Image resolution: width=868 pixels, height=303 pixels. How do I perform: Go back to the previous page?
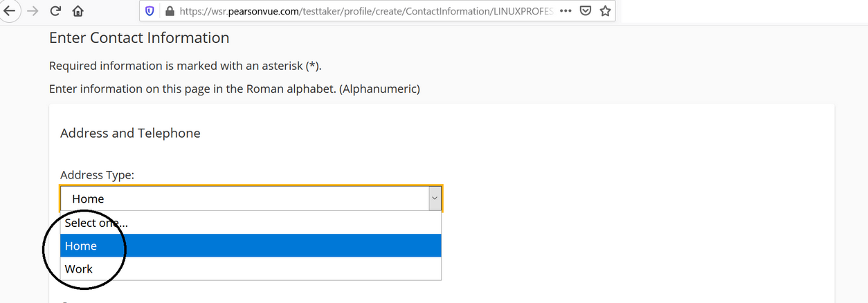tap(8, 11)
